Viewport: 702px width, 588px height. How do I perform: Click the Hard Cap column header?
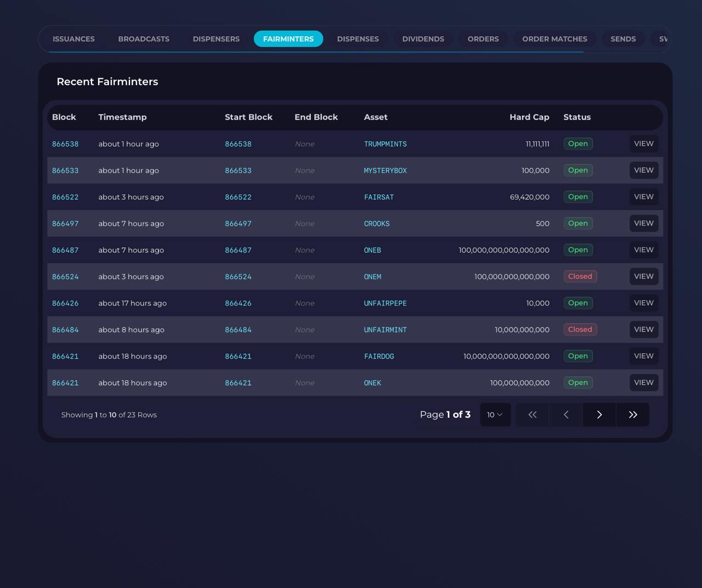(x=529, y=117)
